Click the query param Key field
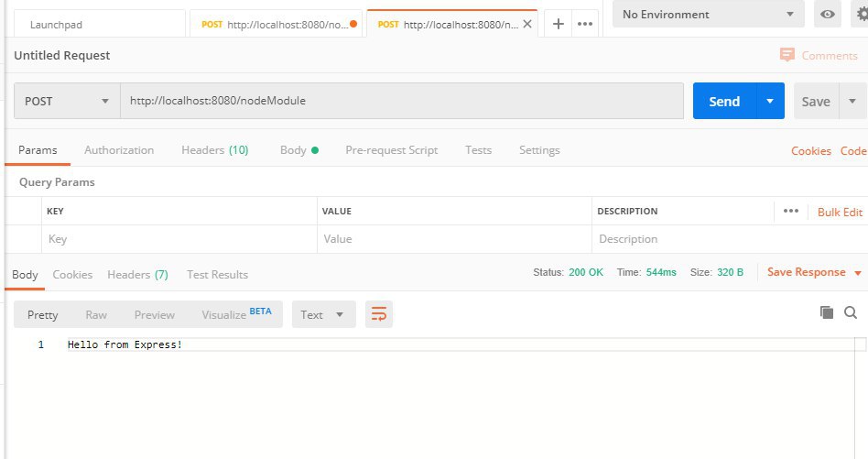This screenshot has width=868, height=459. [179, 239]
